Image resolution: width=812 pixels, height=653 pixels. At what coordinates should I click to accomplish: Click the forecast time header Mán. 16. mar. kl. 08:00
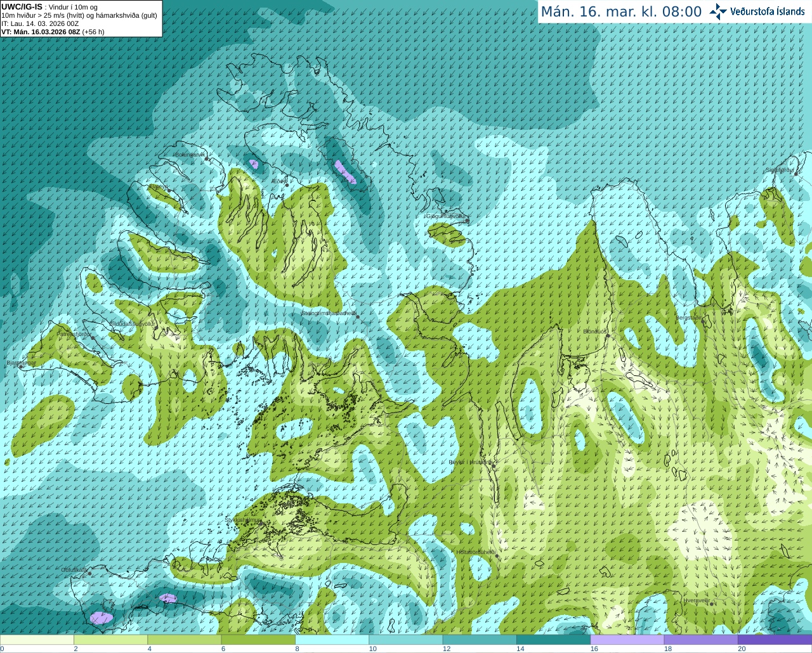[621, 12]
